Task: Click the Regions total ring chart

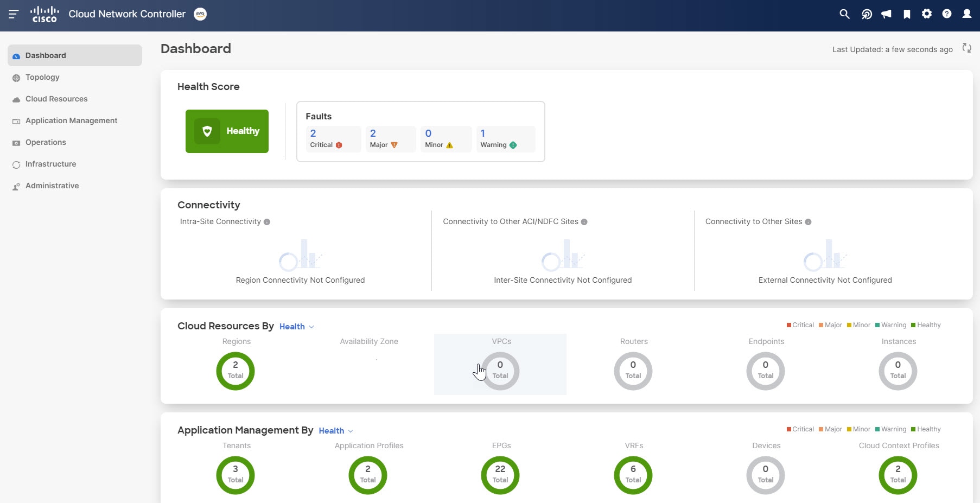Action: click(236, 371)
